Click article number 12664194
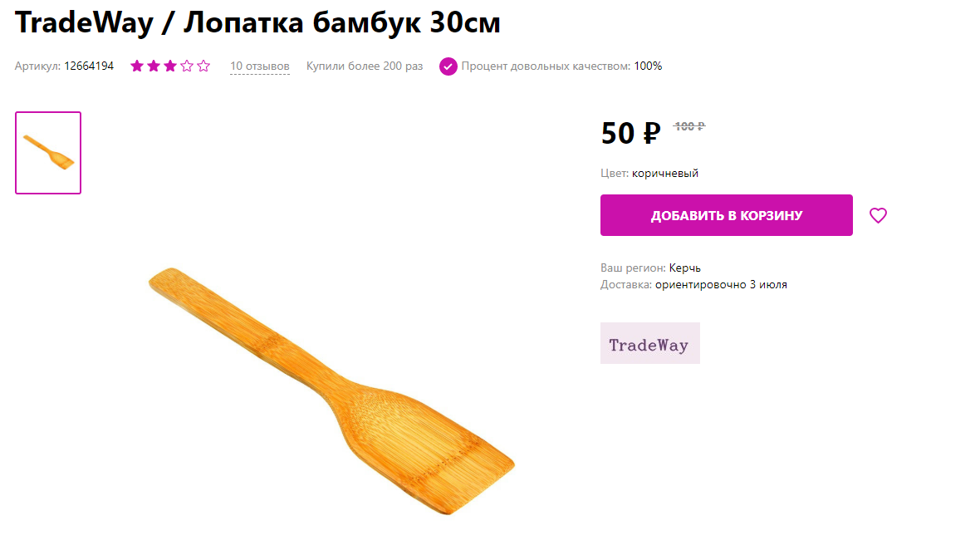Screen dimensions: 980x555 pyautogui.click(x=89, y=66)
